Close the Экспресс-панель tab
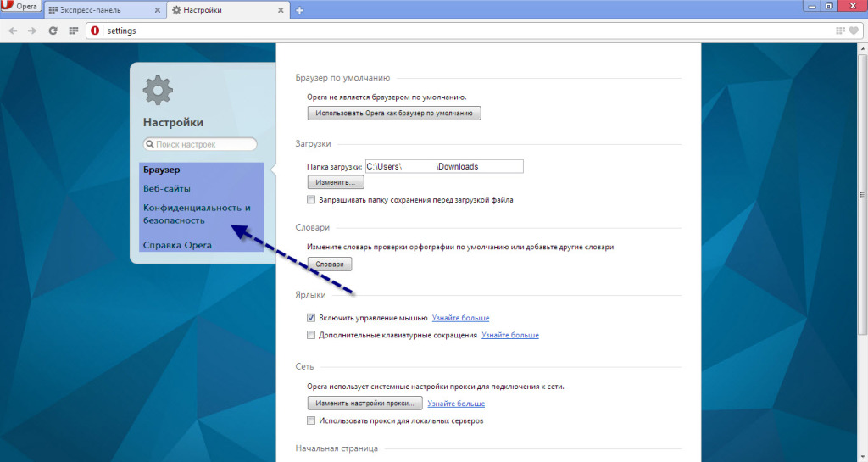This screenshot has height=462, width=868. [x=157, y=10]
